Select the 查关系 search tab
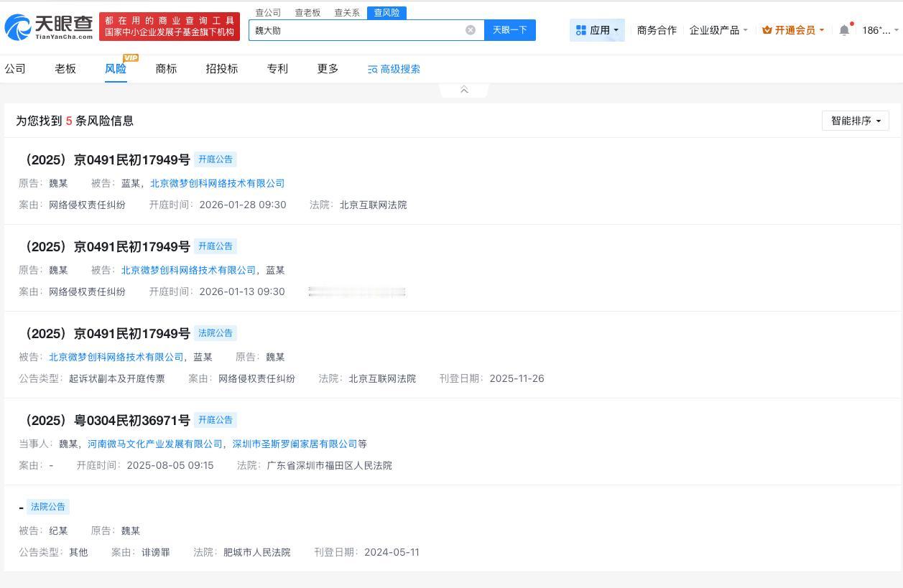 347,13
